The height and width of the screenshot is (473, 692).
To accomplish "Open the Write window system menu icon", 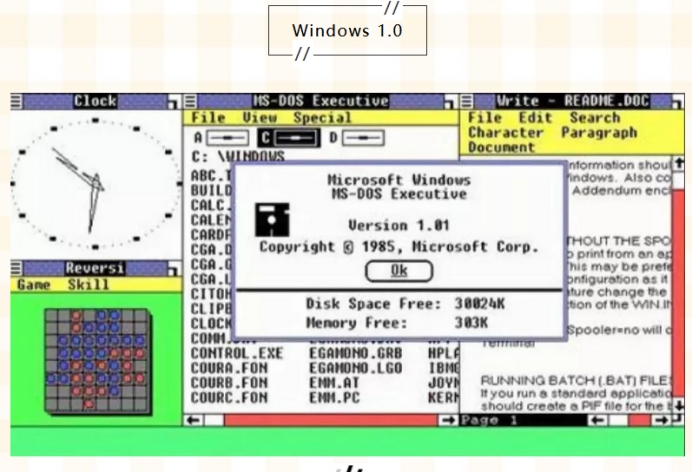I will click(x=467, y=101).
